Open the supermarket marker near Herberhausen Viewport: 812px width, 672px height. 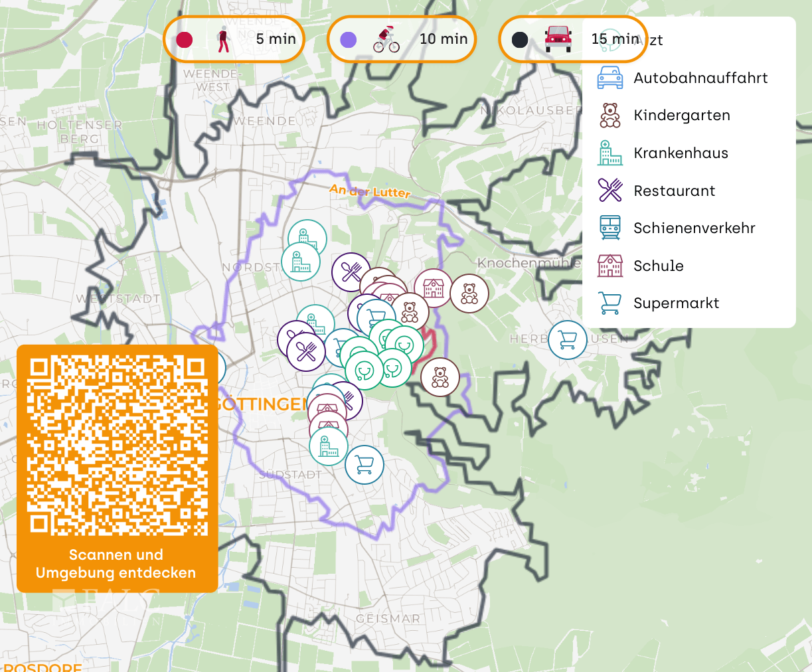(568, 340)
